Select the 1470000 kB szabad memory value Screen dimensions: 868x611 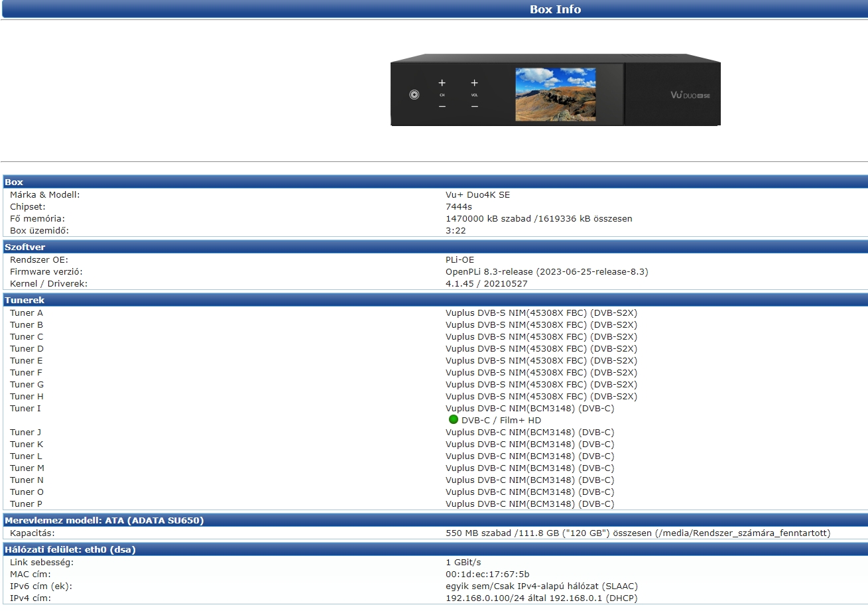pos(538,219)
